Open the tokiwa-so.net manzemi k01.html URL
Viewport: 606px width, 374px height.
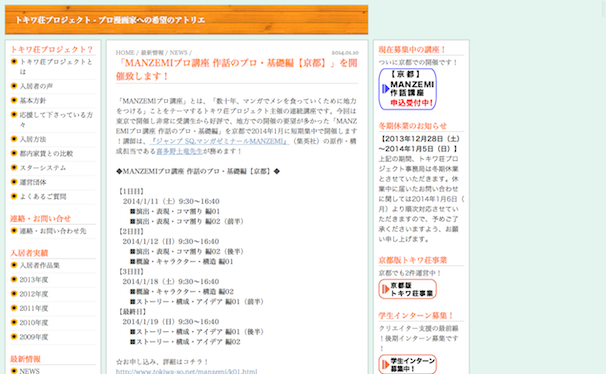click(x=186, y=371)
